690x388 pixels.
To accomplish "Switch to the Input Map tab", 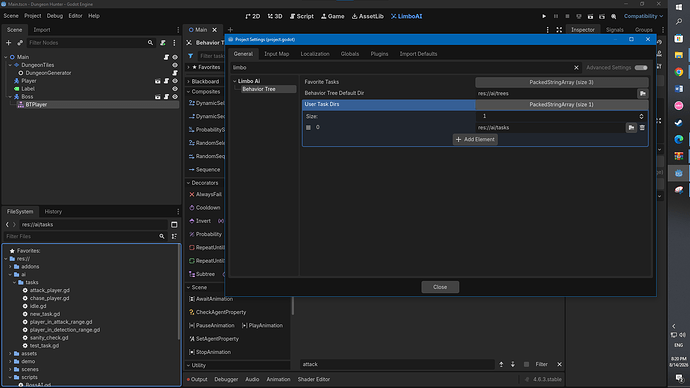I will point(276,54).
